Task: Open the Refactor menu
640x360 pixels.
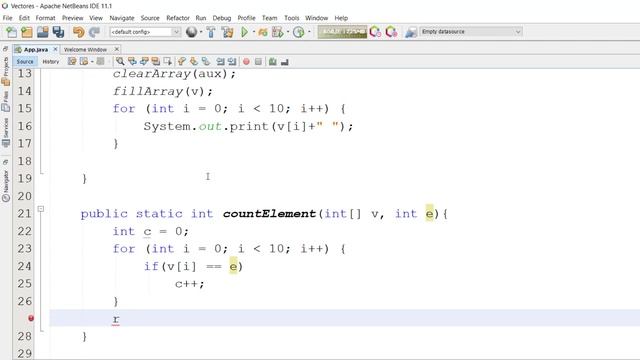Action: 178,18
